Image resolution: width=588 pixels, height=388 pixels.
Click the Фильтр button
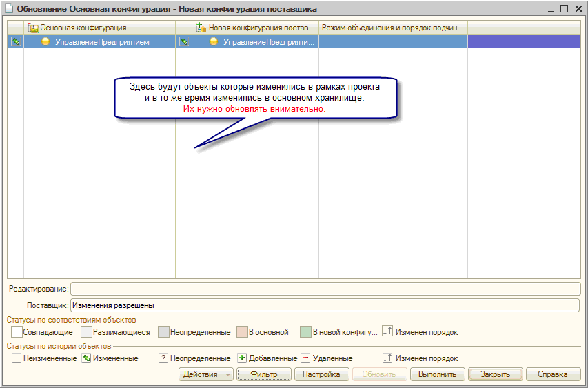tap(264, 375)
